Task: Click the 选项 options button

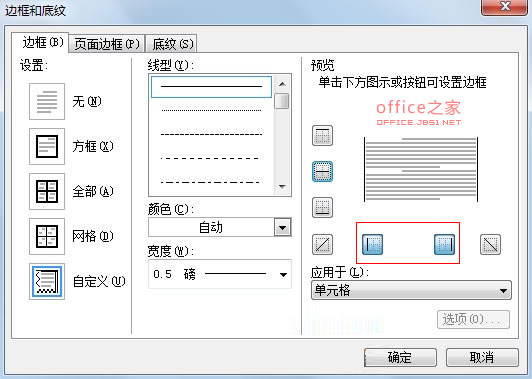Action: 473,319
